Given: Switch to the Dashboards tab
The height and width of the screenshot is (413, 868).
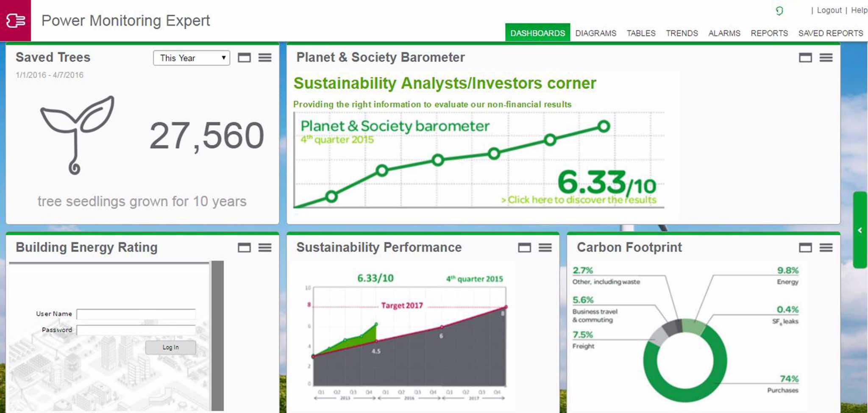Looking at the screenshot, I should pyautogui.click(x=537, y=33).
